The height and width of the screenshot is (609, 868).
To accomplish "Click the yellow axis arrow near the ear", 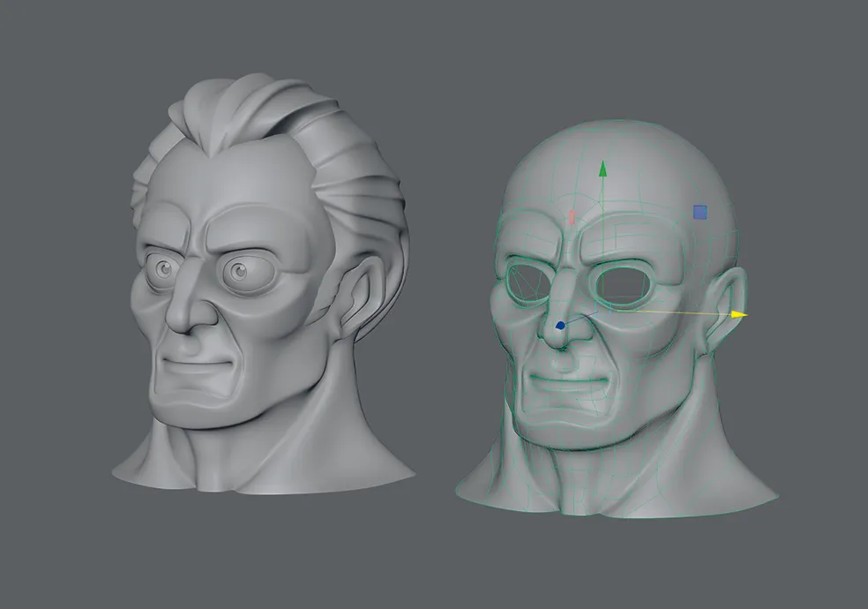I will [x=739, y=314].
